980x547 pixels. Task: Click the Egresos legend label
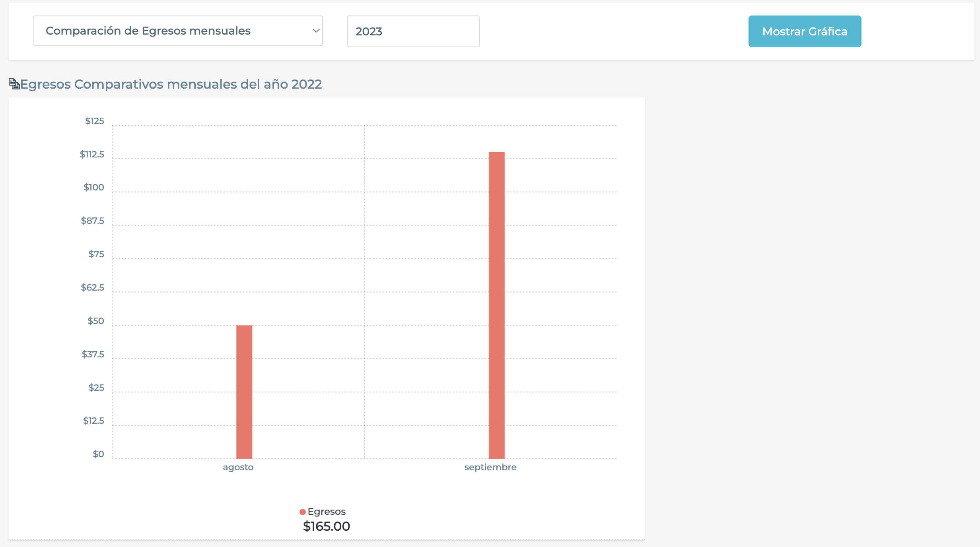327,512
